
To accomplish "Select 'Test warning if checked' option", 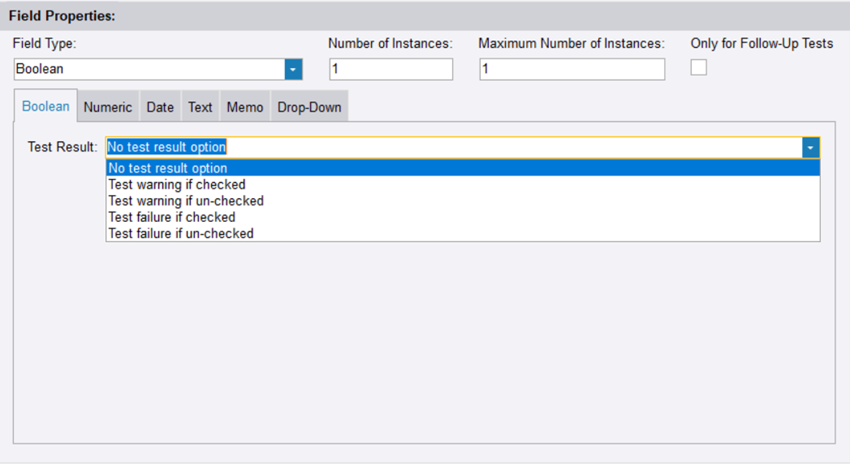I will [x=177, y=184].
